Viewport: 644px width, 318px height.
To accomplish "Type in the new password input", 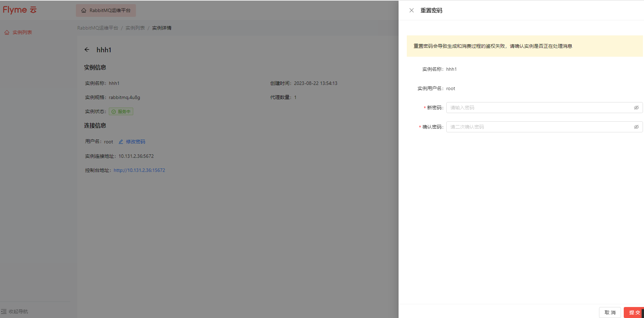I will [x=539, y=108].
